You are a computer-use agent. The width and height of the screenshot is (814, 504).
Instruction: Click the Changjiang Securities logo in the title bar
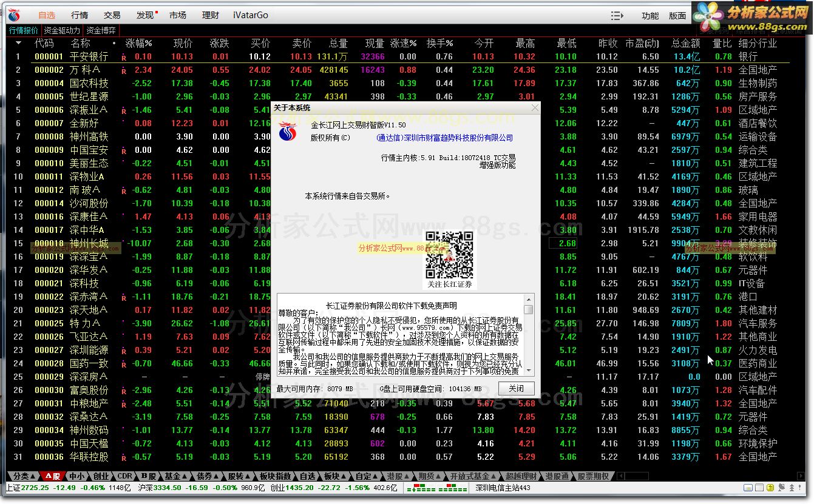point(13,15)
